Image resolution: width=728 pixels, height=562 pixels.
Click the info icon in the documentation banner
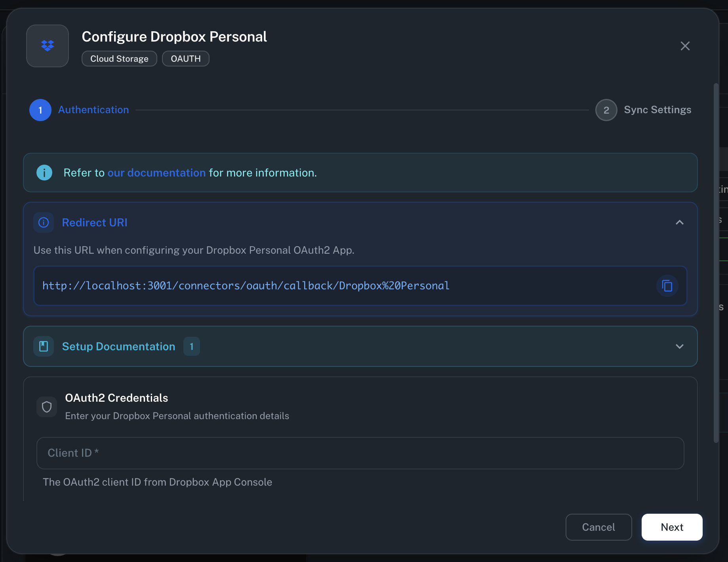point(44,173)
